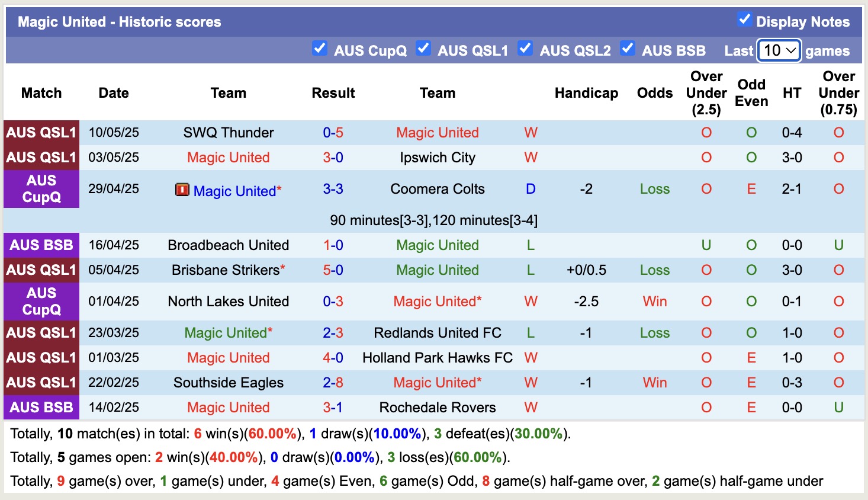Click Holland Park Hawks FC team
Screen dimensions: 868x500
(437, 358)
